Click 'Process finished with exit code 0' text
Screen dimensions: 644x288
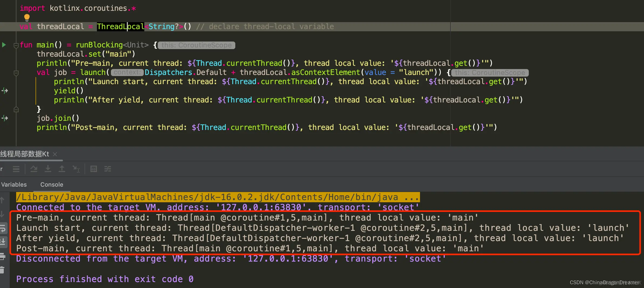[x=105, y=279]
